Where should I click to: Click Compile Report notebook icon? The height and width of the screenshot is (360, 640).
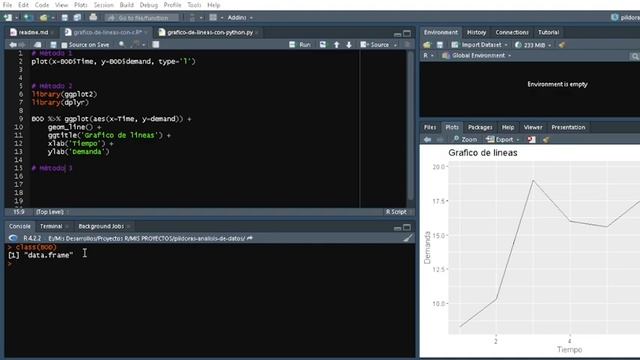click(156, 44)
